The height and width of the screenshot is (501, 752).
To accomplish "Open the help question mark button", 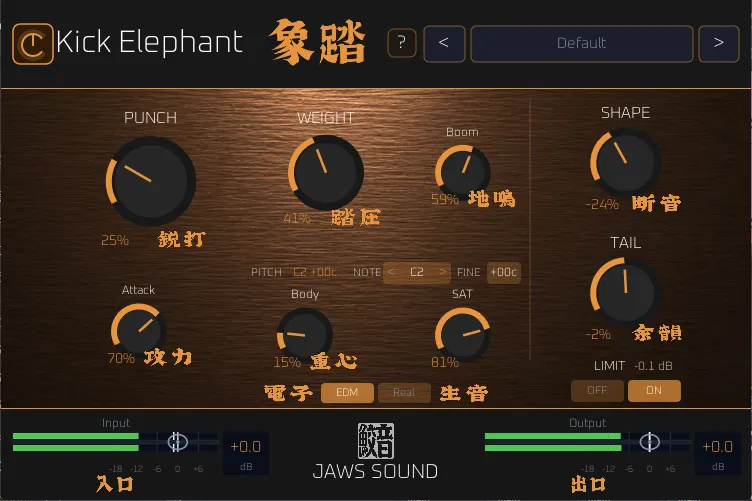I will tap(402, 43).
